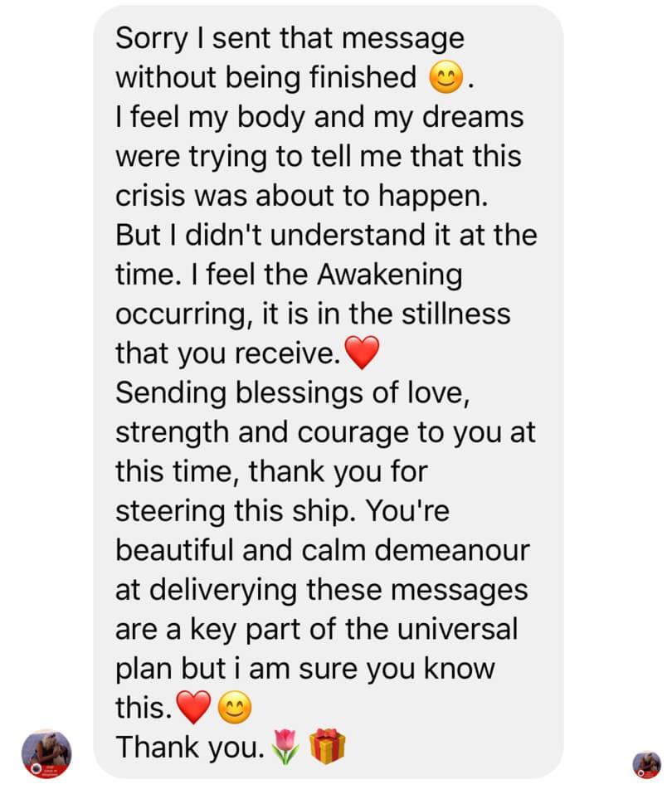Screen dimensions: 672x799
Task: Click the gift box emoji
Action: click(328, 747)
